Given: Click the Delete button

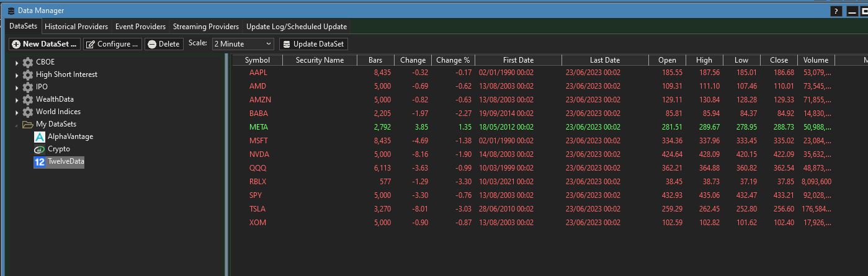Looking at the screenshot, I should point(164,44).
